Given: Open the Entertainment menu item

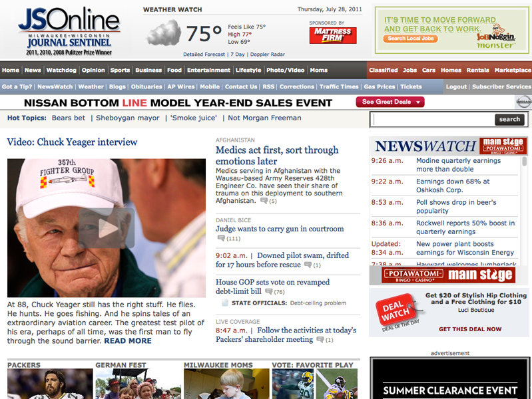Looking at the screenshot, I should 208,70.
